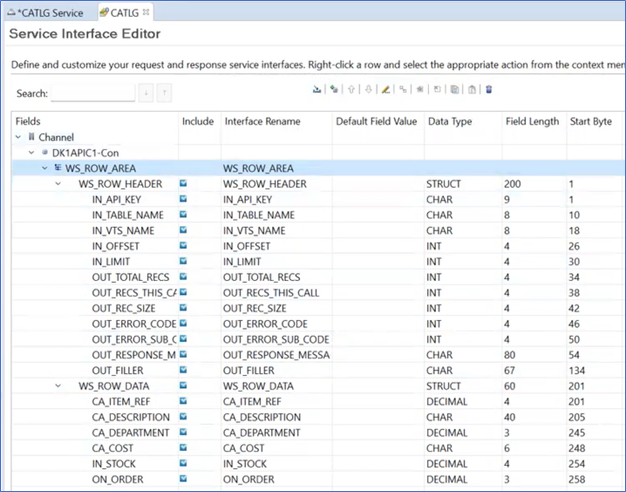Click the Field Length column header
Viewport: 626px width, 492px height.
coord(534,121)
